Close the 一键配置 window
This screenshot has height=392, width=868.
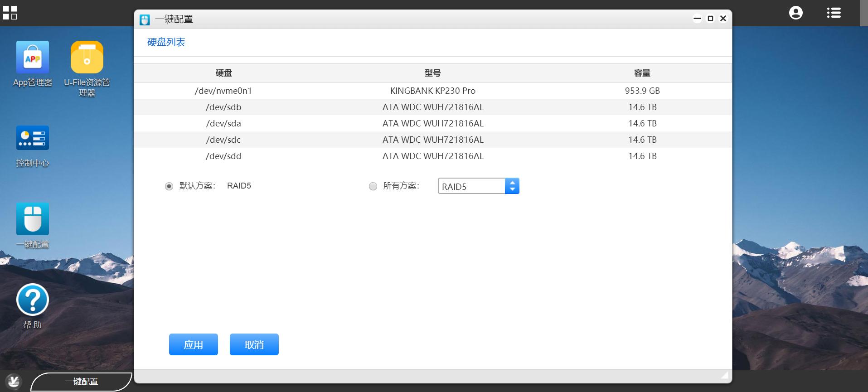[x=723, y=19]
